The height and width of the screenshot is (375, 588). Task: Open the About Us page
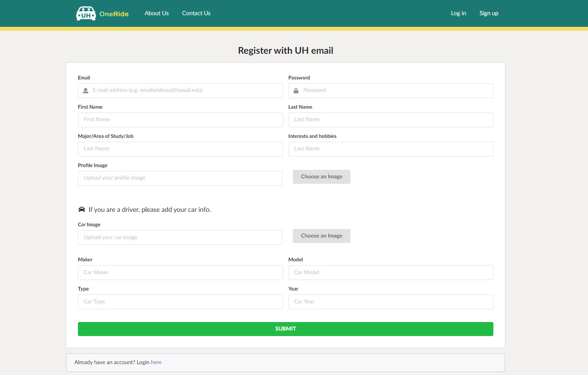tap(157, 13)
